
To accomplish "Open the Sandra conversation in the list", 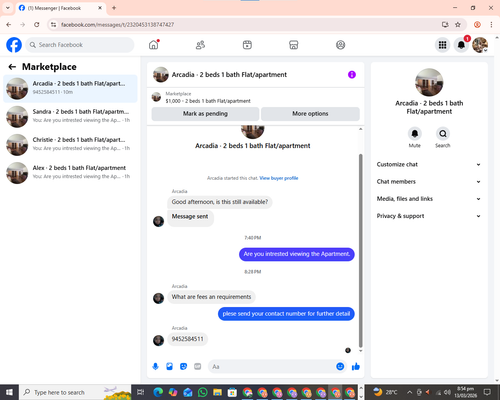I will tap(70, 116).
